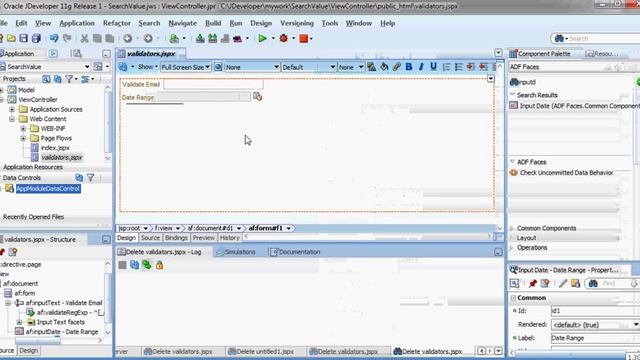Click the Make build icon
Viewport: 640px width, 360px height.
click(x=200, y=38)
